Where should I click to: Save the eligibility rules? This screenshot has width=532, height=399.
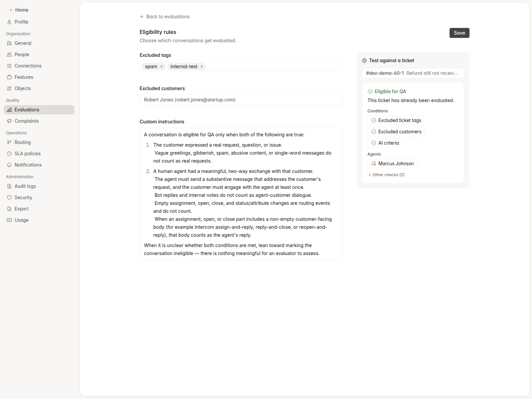tap(460, 33)
